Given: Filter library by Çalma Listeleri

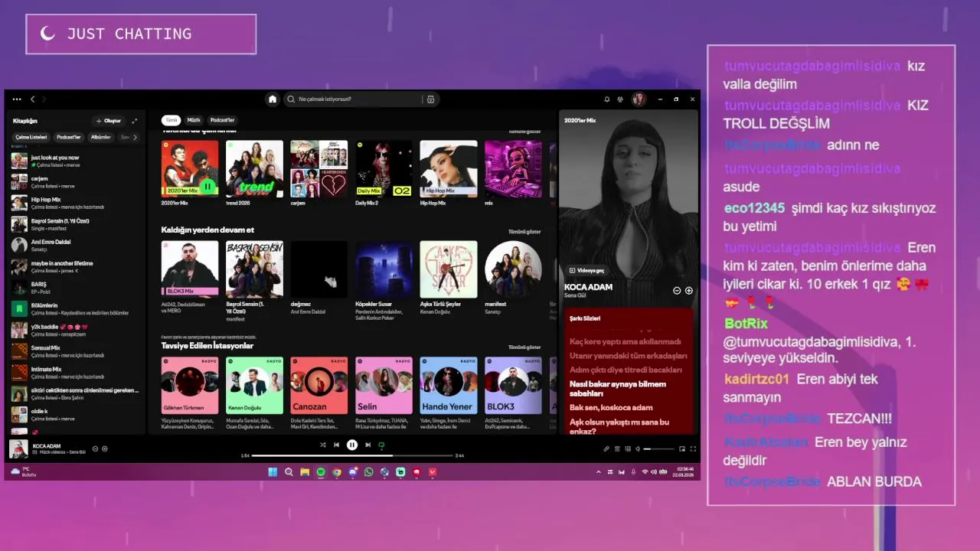Looking at the screenshot, I should [x=31, y=137].
